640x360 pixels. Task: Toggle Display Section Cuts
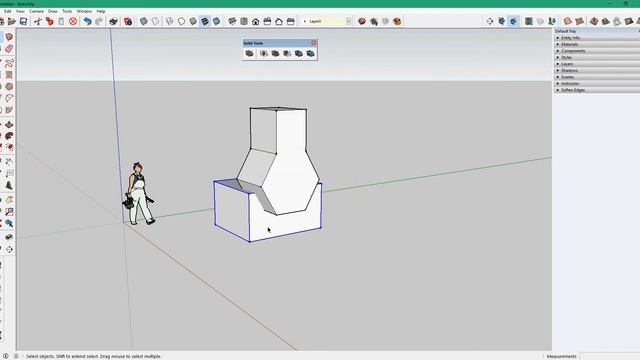click(513, 21)
